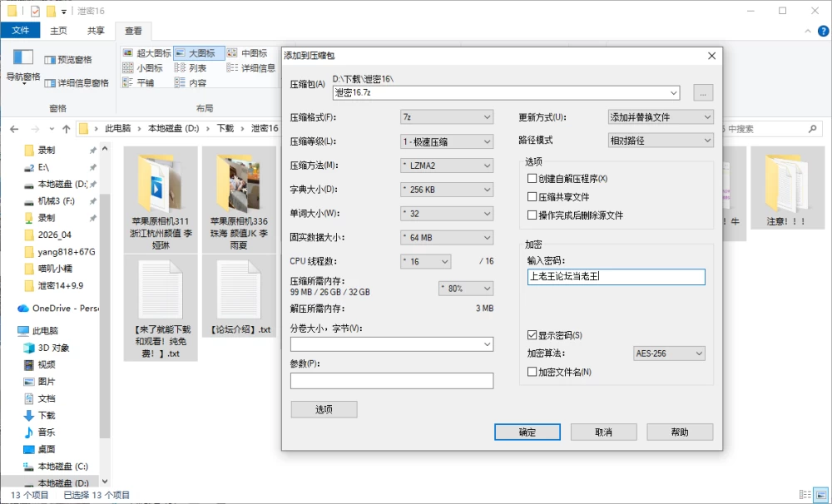Open 更新方式 dropdown
This screenshot has height=504, width=832.
(x=661, y=116)
